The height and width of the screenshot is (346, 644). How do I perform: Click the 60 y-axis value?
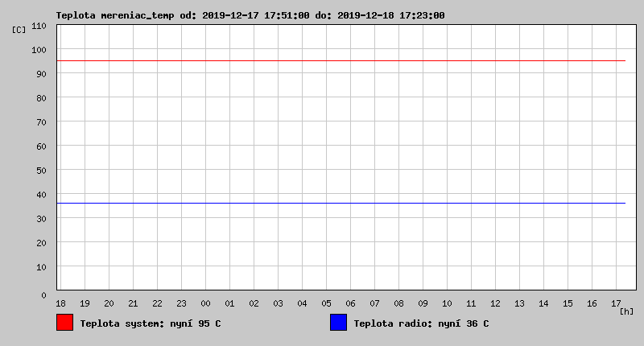point(42,146)
